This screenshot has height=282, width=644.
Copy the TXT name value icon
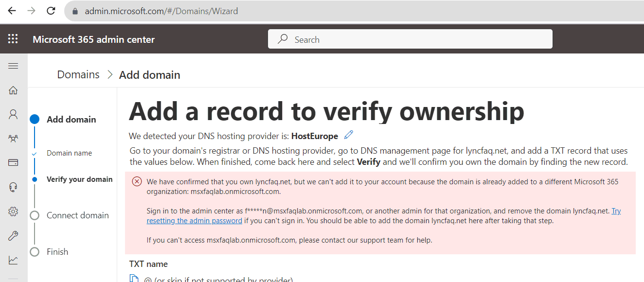click(134, 279)
